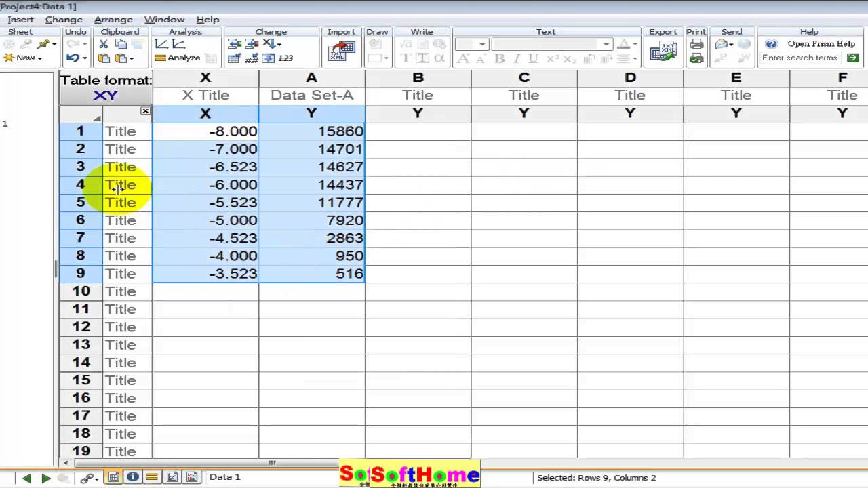Open the Arrange menu
This screenshot has height=488, width=868.
(113, 20)
